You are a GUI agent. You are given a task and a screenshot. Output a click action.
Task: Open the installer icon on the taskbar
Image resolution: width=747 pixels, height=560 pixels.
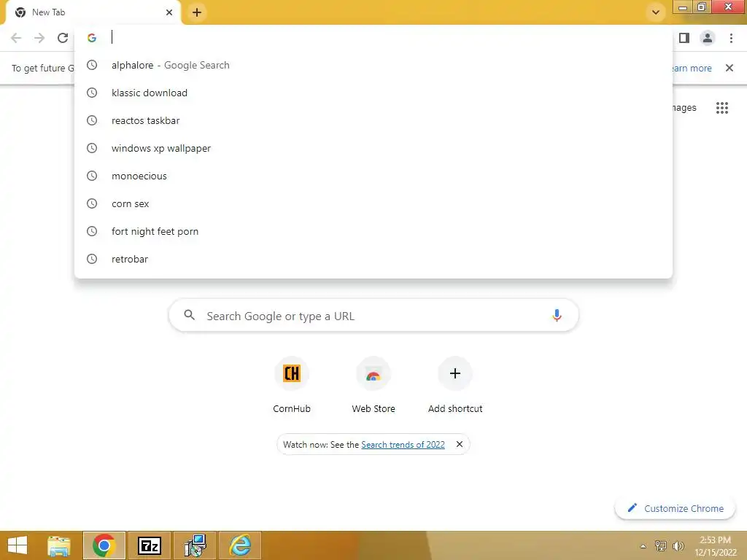pyautogui.click(x=195, y=545)
